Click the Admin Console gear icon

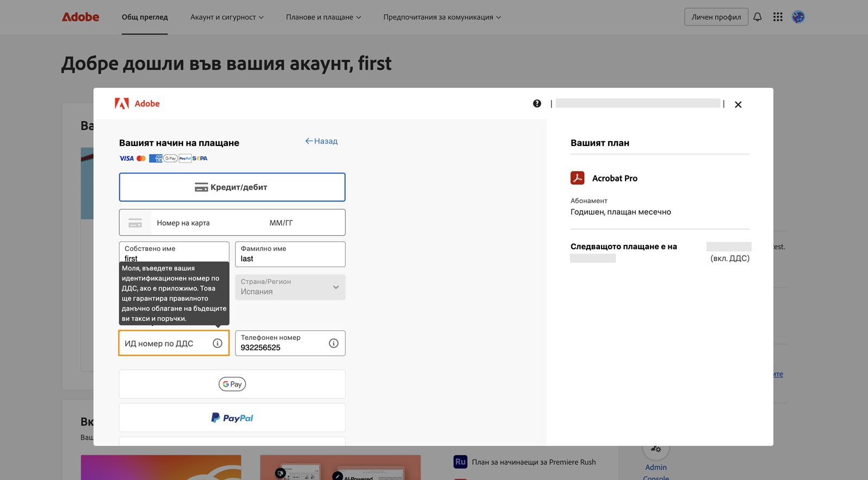point(656,450)
